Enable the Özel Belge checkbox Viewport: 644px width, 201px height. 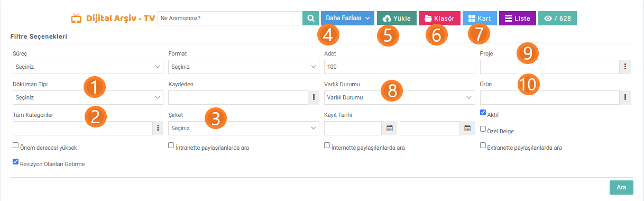tap(483, 129)
